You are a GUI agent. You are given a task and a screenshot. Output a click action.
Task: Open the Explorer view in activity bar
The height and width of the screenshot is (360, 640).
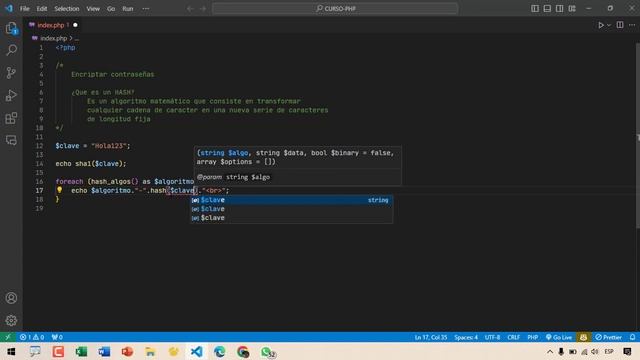(x=11, y=28)
